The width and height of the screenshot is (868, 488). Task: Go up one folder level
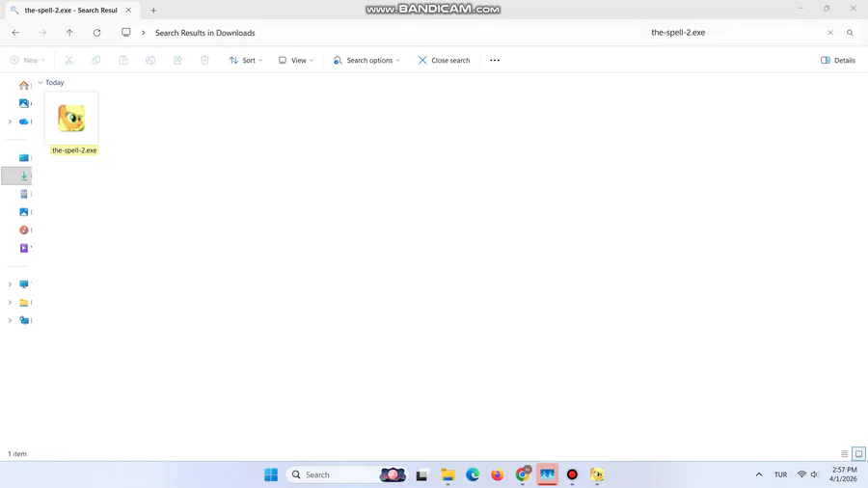point(69,33)
